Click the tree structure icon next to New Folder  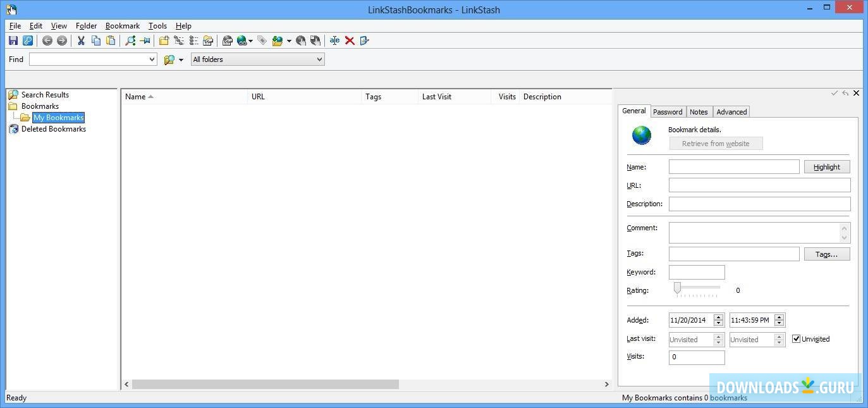(179, 40)
